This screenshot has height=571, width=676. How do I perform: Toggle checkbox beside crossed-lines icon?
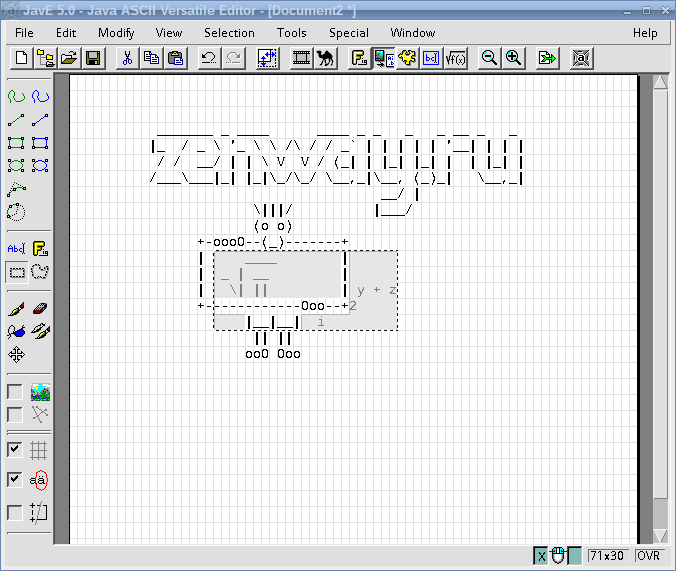point(15,414)
